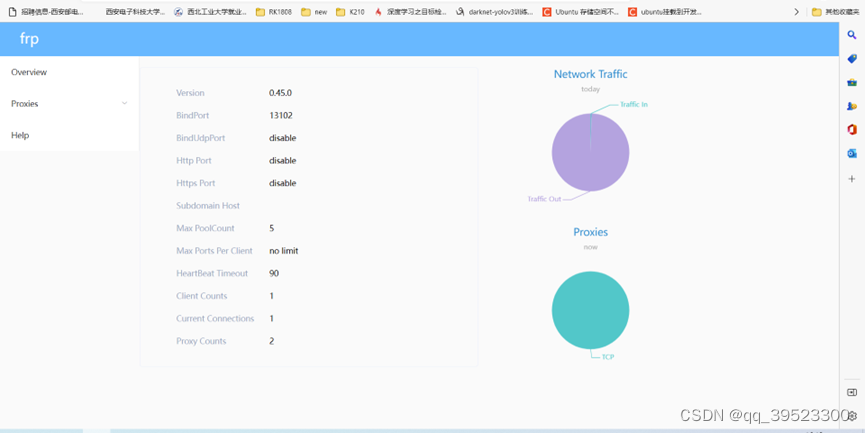Viewport: 865px width, 433px height.
Task: Open the 西安电子科技大学 bookmark
Action: tap(135, 12)
